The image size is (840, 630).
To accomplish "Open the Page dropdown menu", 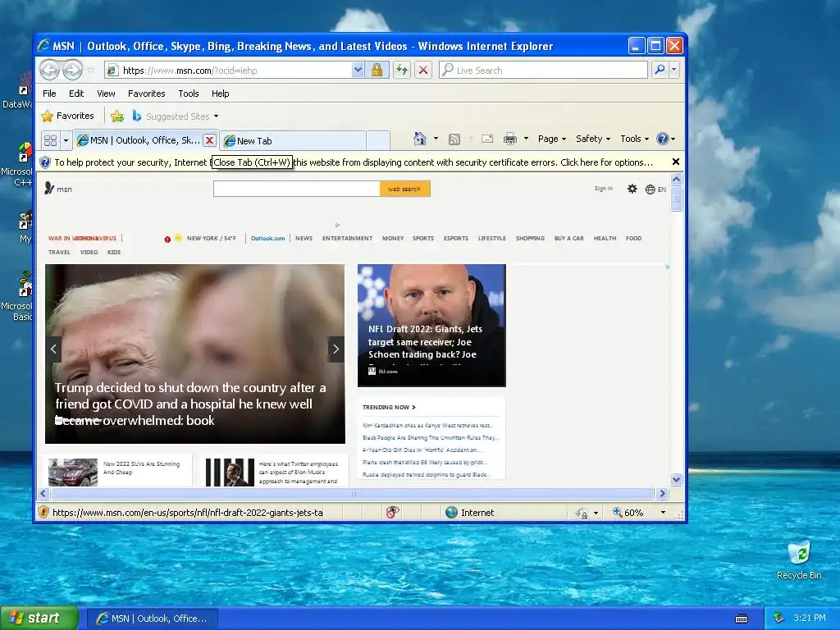I will click(x=552, y=139).
